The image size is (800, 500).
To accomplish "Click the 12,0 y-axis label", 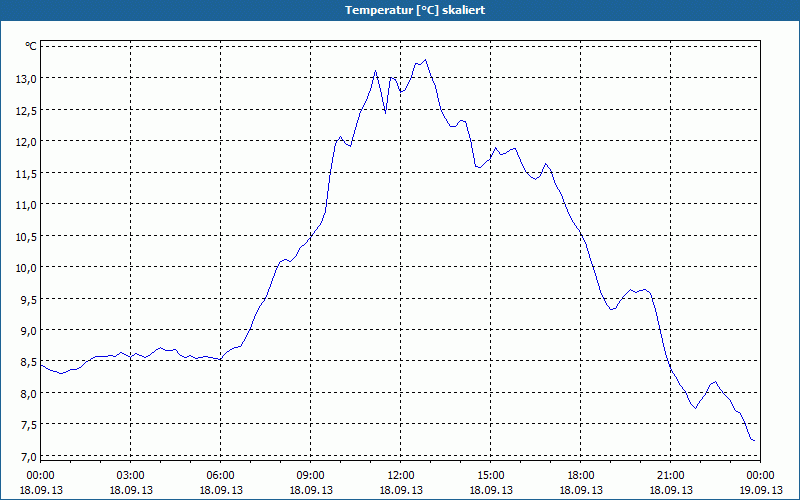I will point(28,142).
